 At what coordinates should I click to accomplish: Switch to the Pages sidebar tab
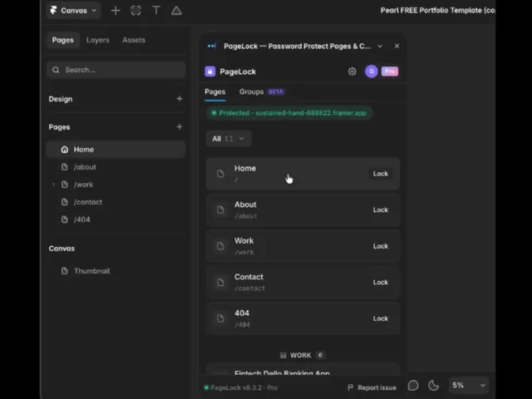coord(63,40)
